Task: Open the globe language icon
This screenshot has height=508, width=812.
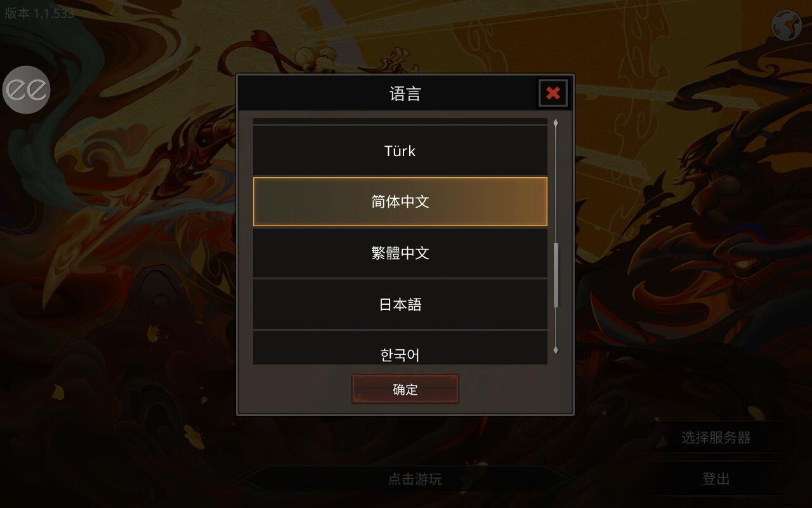Action: [x=787, y=25]
